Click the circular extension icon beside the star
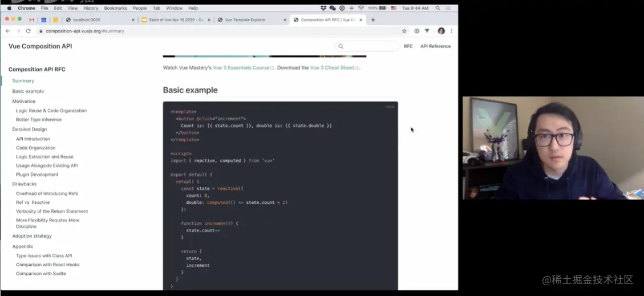This screenshot has width=644, height=296. click(x=416, y=31)
